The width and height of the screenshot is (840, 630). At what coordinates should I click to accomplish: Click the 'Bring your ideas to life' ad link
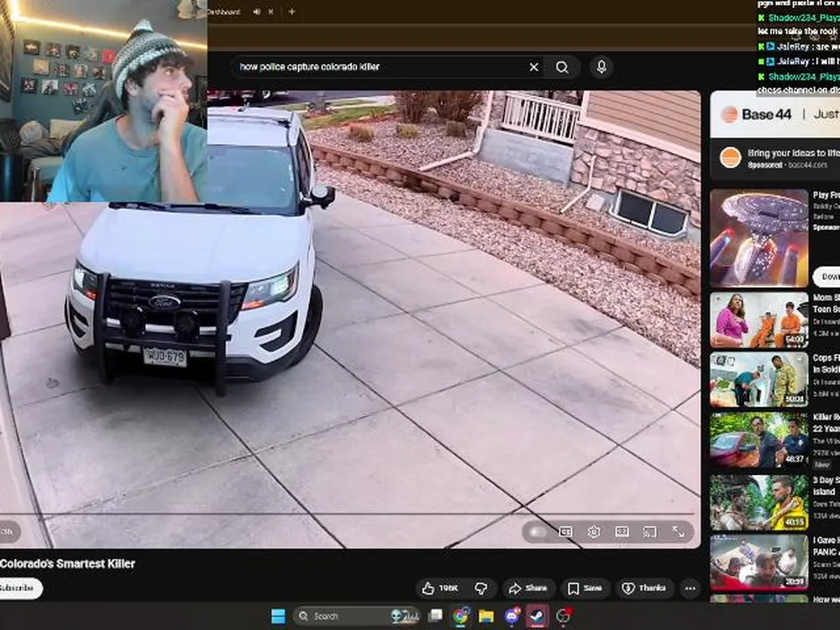pos(794,153)
